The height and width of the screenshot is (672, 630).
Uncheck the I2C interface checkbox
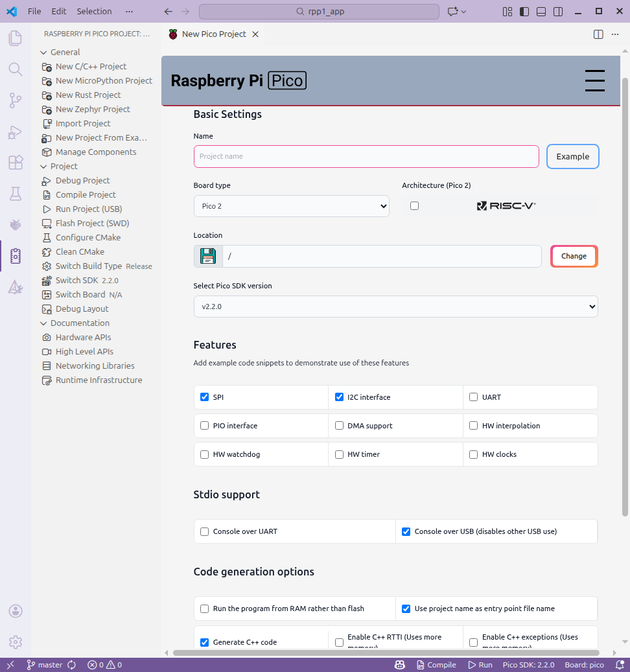click(339, 397)
